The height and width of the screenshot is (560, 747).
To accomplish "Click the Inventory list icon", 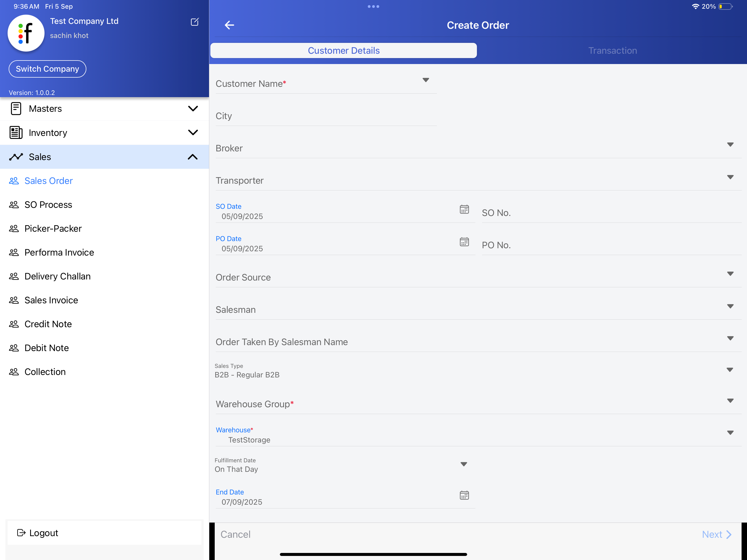I will click(x=16, y=133).
